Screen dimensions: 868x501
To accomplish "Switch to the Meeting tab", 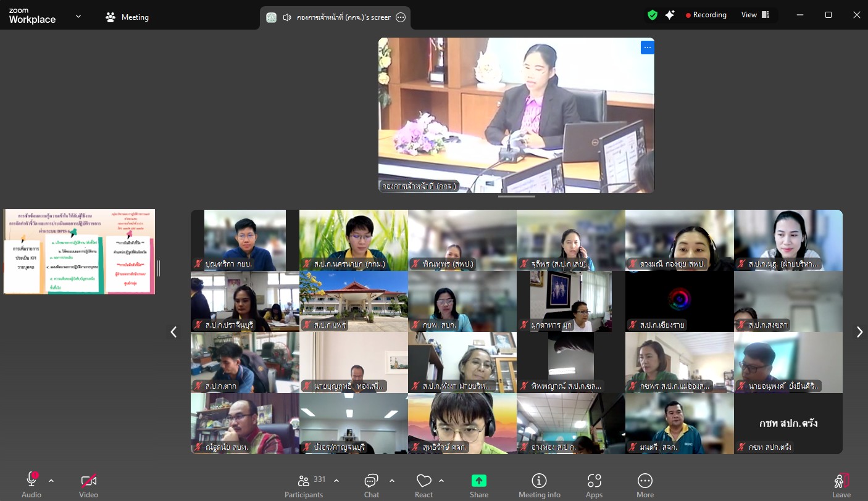I will pyautogui.click(x=127, y=17).
